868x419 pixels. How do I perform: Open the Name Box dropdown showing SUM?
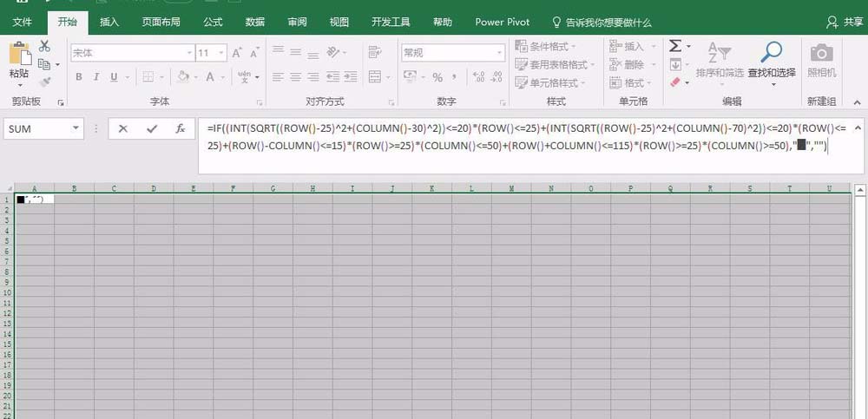[x=76, y=128]
